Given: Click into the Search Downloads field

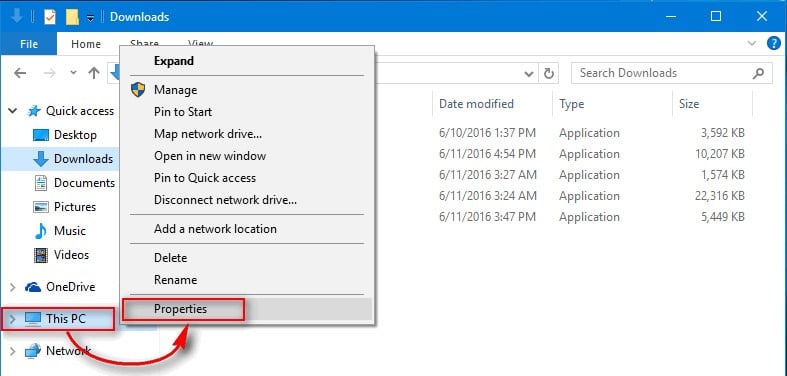Looking at the screenshot, I should [x=661, y=73].
